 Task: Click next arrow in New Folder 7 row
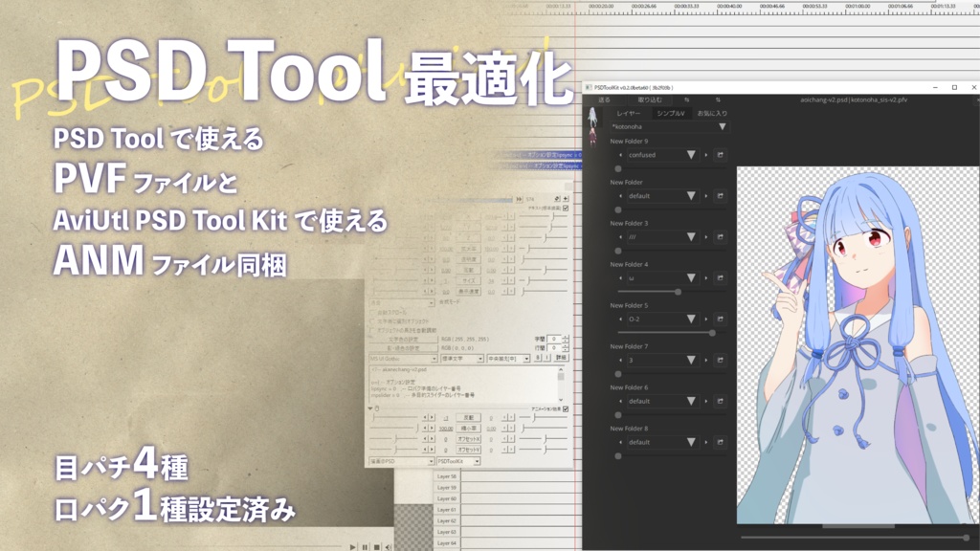[x=706, y=360]
